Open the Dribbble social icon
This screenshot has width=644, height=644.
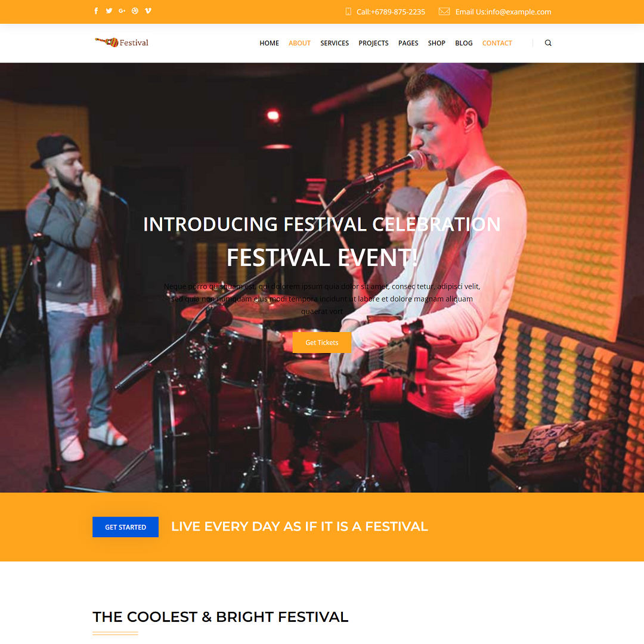tap(135, 11)
